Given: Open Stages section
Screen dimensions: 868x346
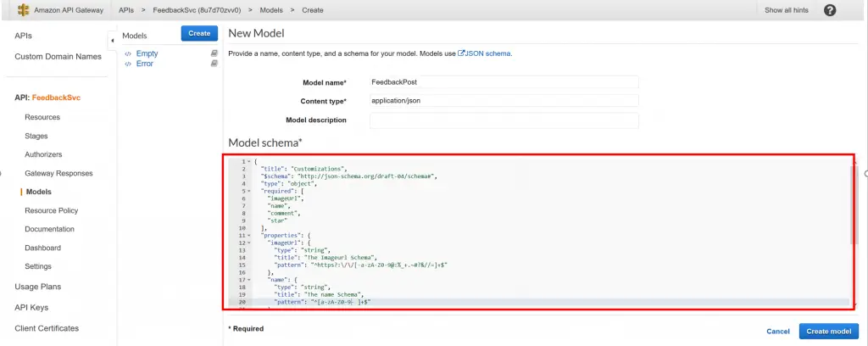Looking at the screenshot, I should pyautogui.click(x=36, y=136).
